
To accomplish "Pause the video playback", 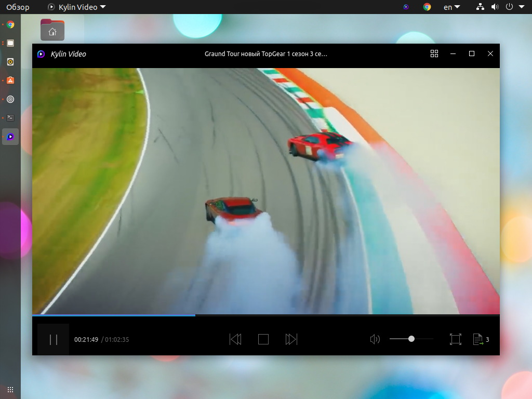I will pyautogui.click(x=54, y=339).
